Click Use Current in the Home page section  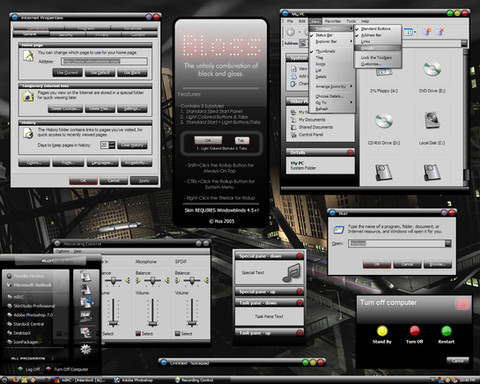click(67, 73)
